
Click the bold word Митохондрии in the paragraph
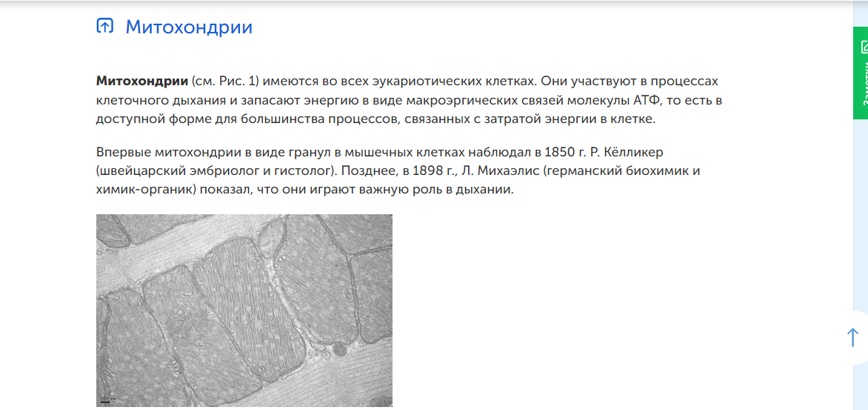141,81
